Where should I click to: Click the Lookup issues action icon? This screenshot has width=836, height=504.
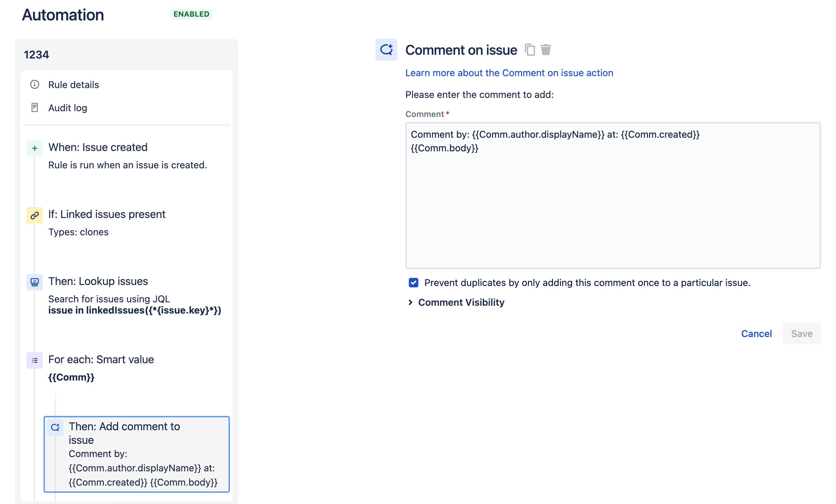click(x=34, y=282)
